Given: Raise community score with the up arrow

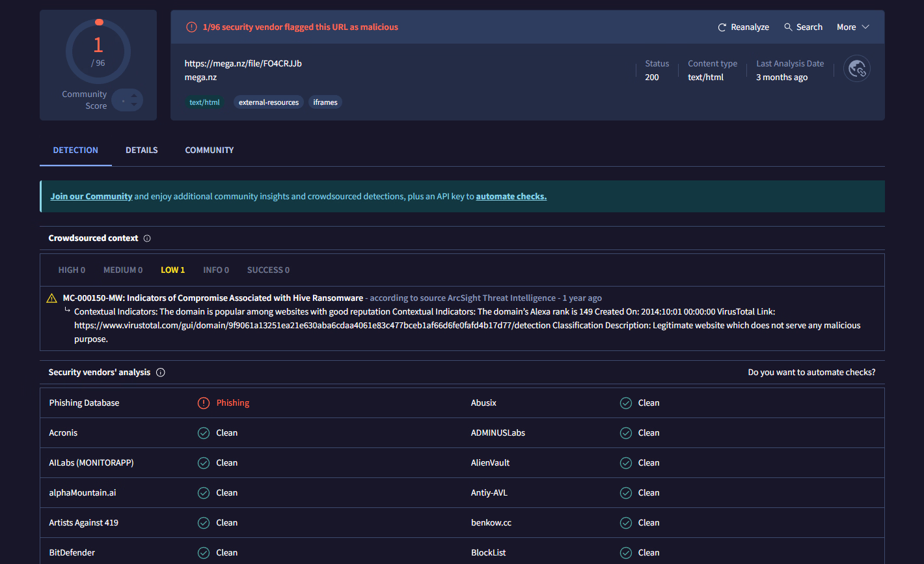Looking at the screenshot, I should 134,96.
